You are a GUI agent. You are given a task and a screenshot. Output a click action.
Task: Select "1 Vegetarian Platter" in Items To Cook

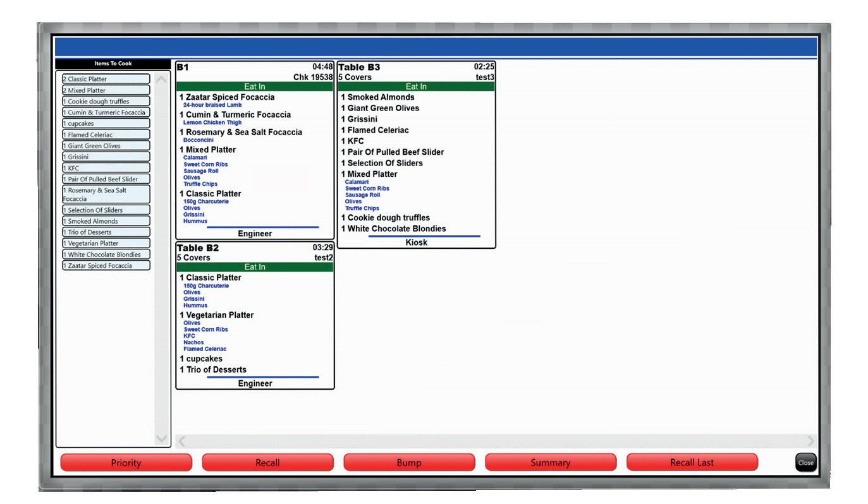point(106,243)
